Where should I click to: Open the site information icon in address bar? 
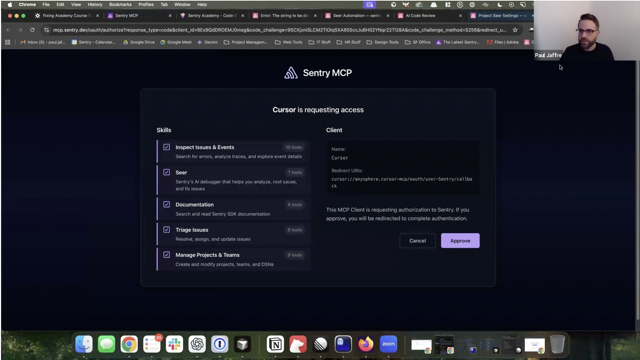[x=47, y=30]
